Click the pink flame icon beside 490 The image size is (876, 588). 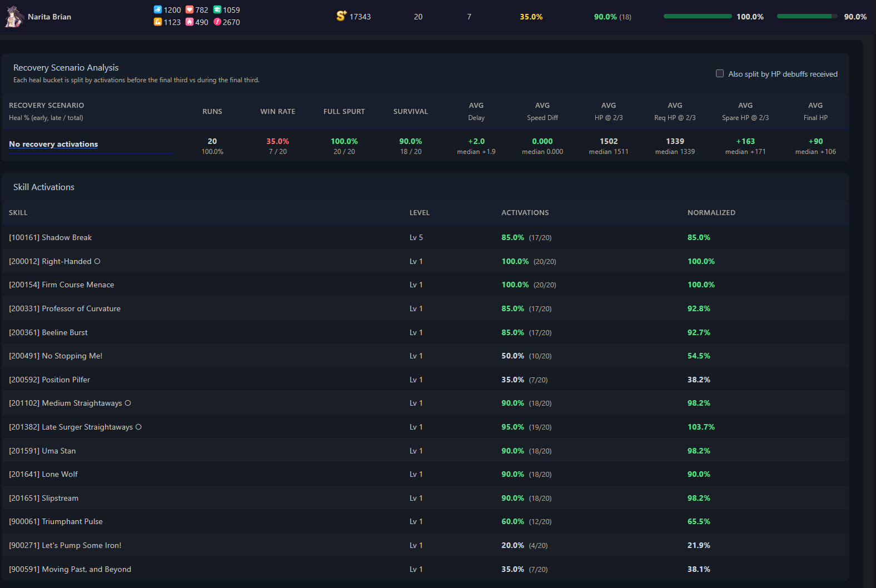click(190, 22)
